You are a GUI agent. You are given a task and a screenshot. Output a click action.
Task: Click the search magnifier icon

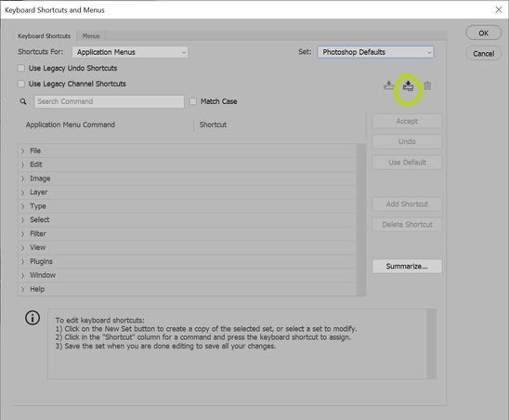pyautogui.click(x=23, y=101)
